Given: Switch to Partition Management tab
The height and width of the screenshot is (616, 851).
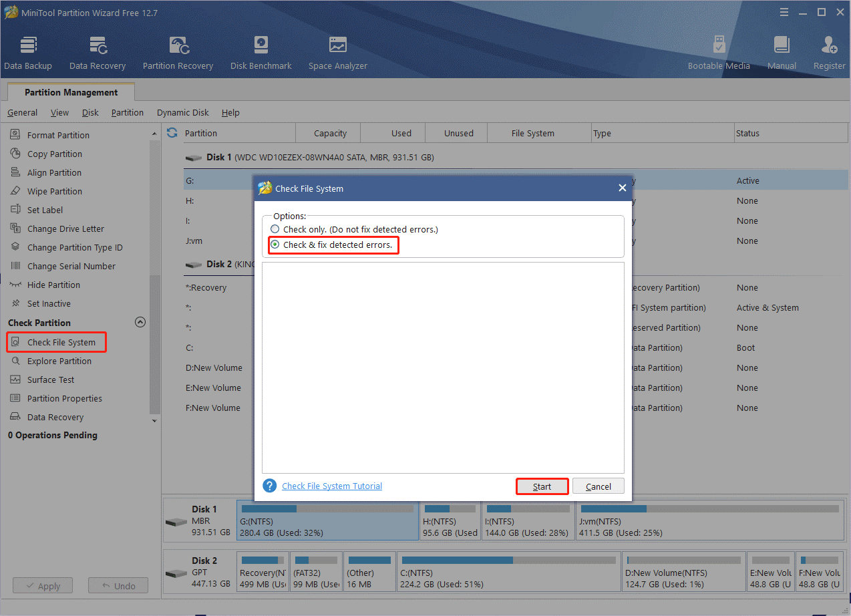Looking at the screenshot, I should [71, 92].
